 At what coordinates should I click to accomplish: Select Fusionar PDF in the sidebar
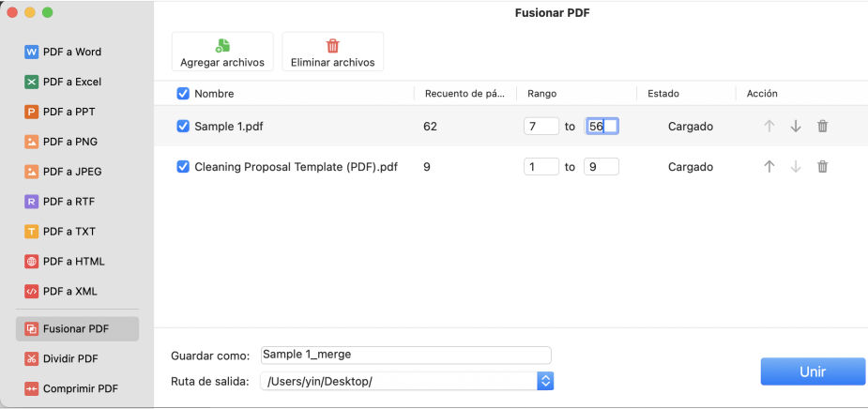(77, 328)
